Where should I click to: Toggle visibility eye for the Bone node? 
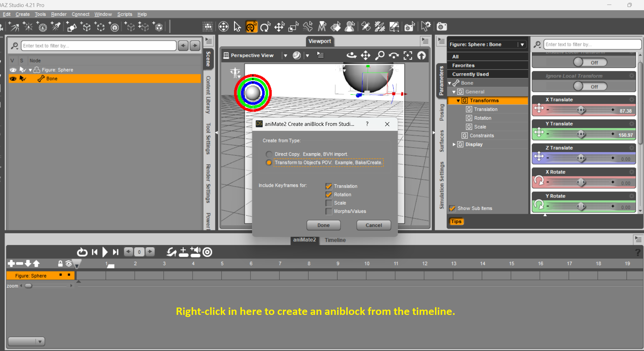tap(13, 79)
